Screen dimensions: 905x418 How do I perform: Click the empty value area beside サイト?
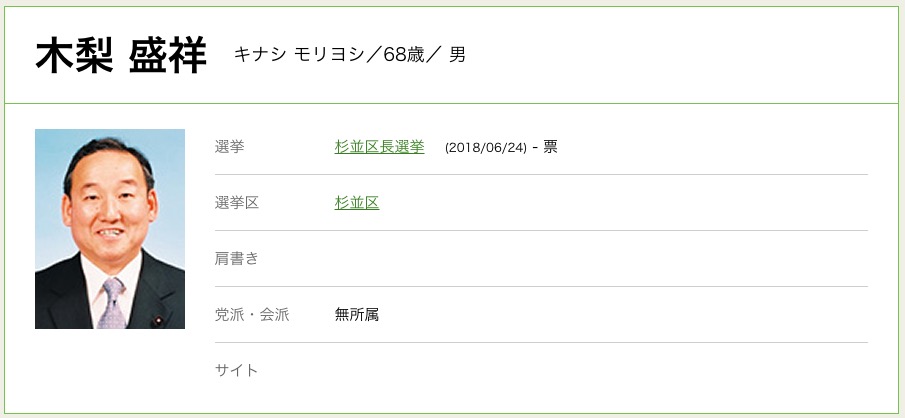click(x=600, y=371)
